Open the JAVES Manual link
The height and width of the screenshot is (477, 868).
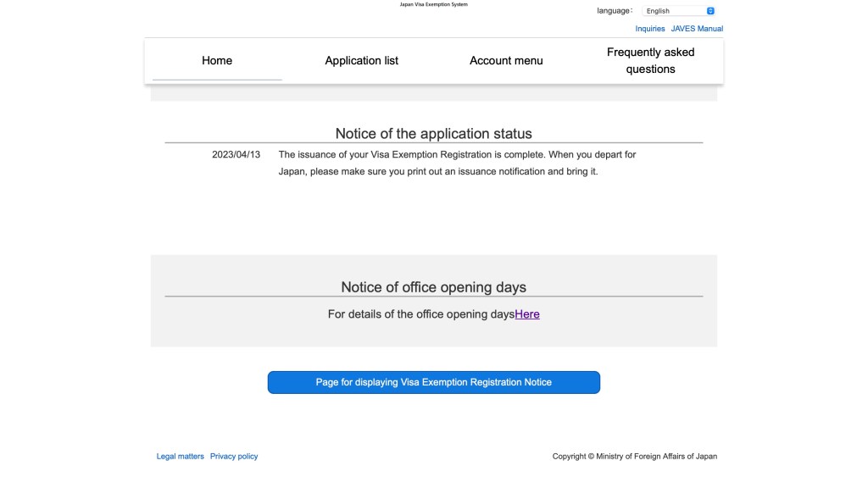click(x=697, y=29)
